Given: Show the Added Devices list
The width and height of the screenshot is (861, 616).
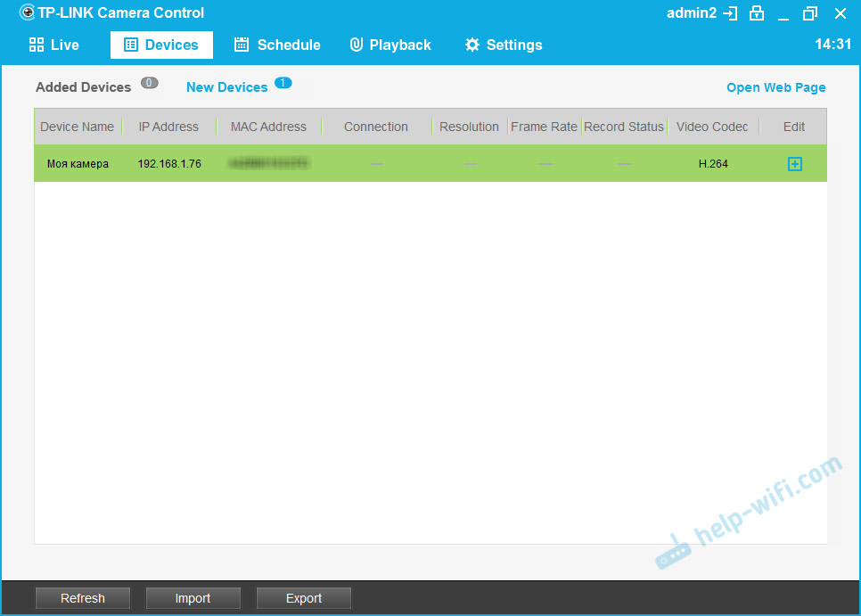Looking at the screenshot, I should [x=83, y=87].
